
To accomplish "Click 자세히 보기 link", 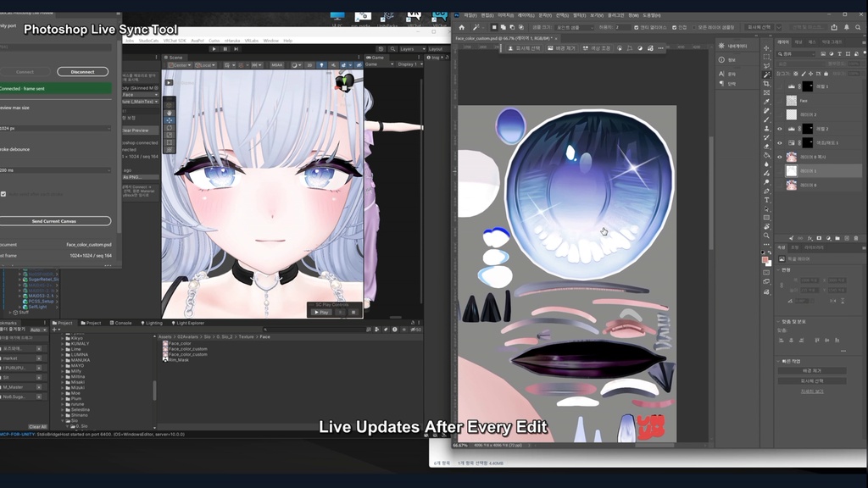I will point(811,391).
